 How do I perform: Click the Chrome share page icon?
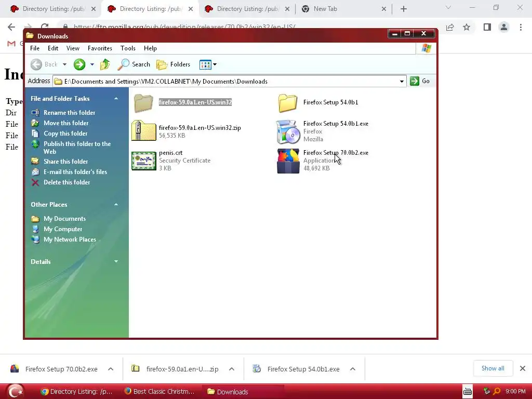tap(450, 27)
